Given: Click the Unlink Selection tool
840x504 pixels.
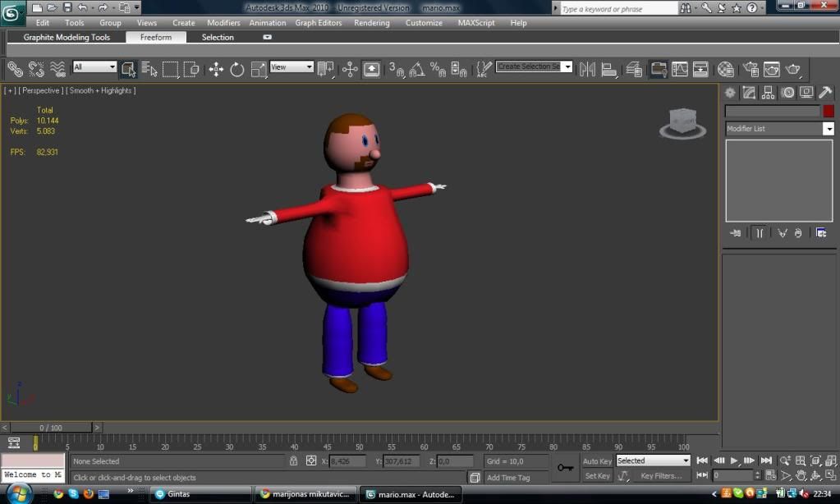Looking at the screenshot, I should pos(36,69).
